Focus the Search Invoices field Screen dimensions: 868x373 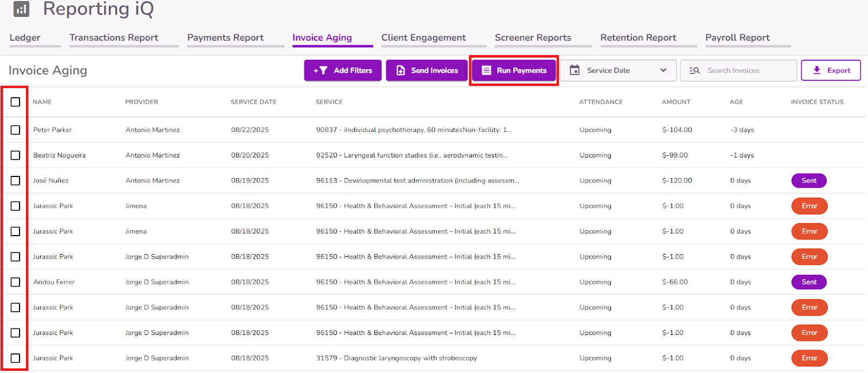click(x=738, y=71)
